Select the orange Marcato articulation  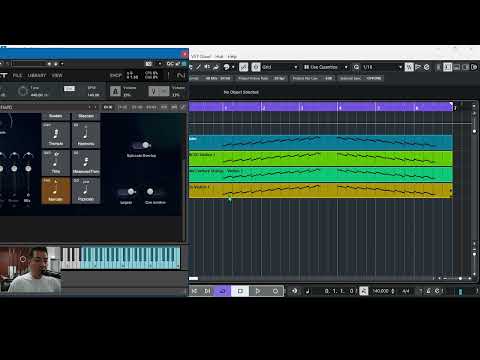click(56, 190)
